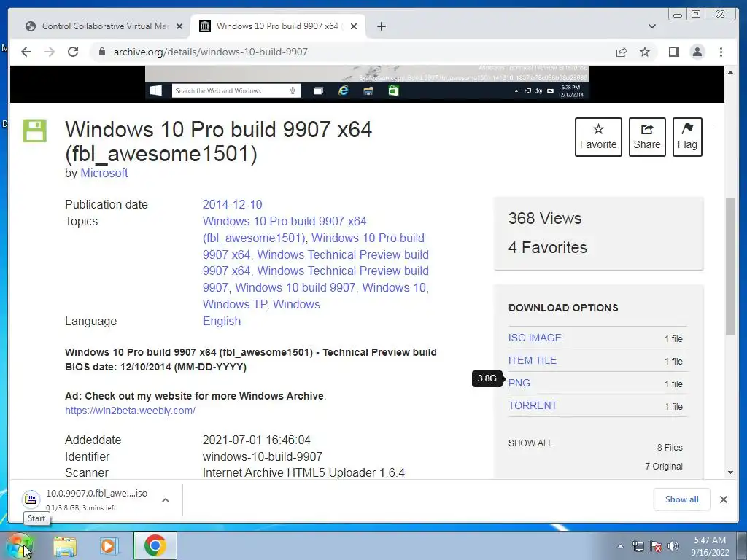View site lock information

click(x=101, y=52)
